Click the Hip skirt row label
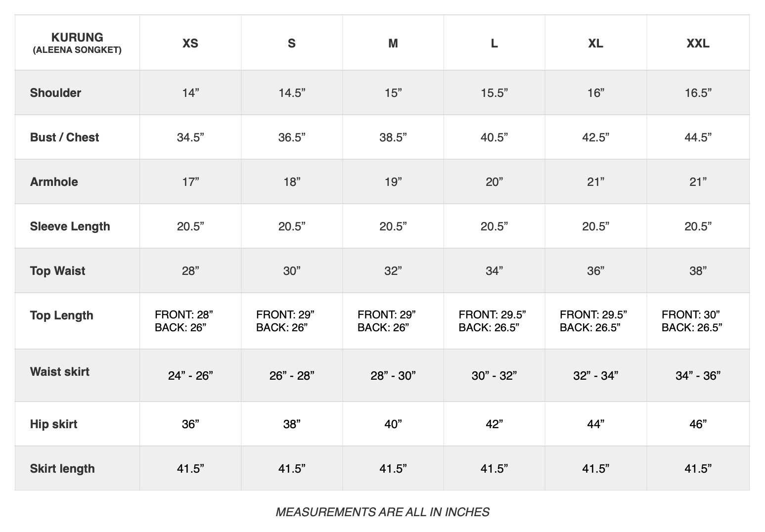The width and height of the screenshot is (765, 532). click(x=53, y=424)
